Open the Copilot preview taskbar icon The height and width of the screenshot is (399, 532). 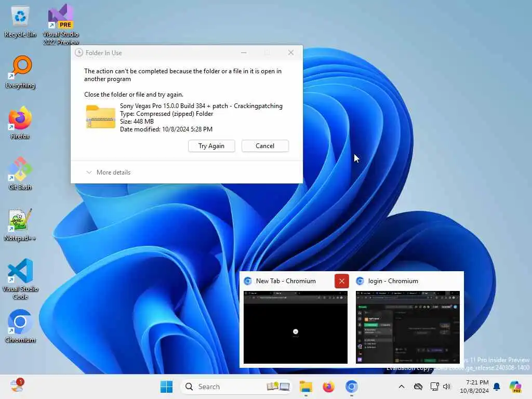point(515,387)
